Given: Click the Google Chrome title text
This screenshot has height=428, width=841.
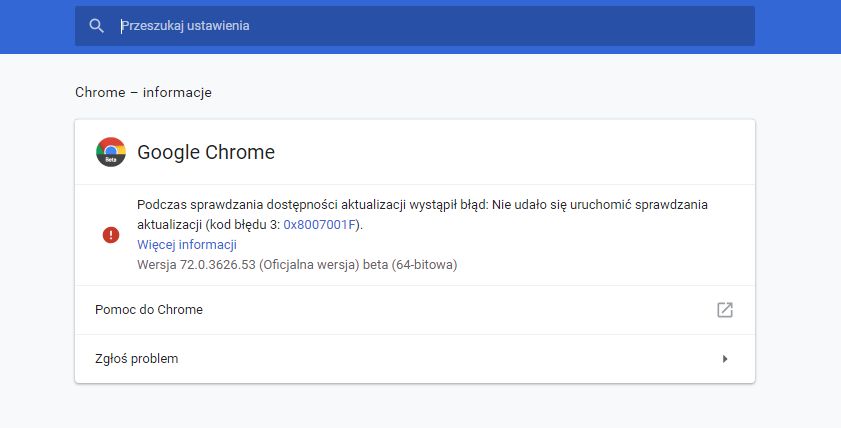Looking at the screenshot, I should click(x=206, y=152).
